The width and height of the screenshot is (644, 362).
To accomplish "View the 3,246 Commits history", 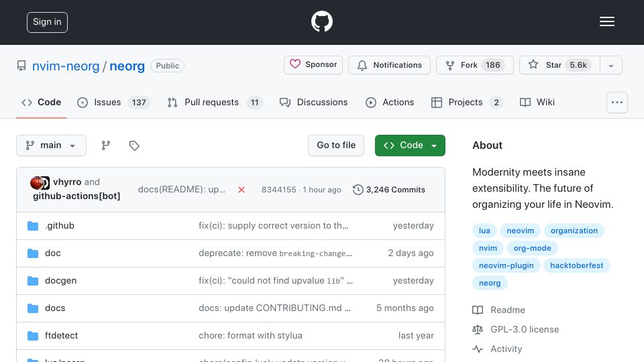I will coord(389,190).
